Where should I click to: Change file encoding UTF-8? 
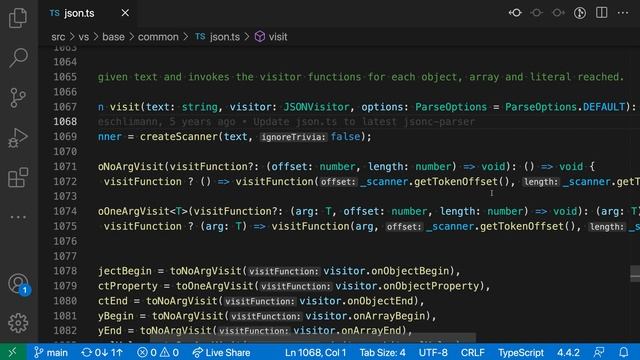tap(433, 352)
